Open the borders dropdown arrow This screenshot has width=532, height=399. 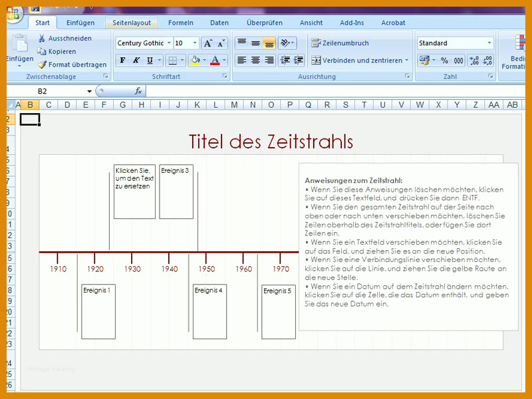tap(182, 61)
